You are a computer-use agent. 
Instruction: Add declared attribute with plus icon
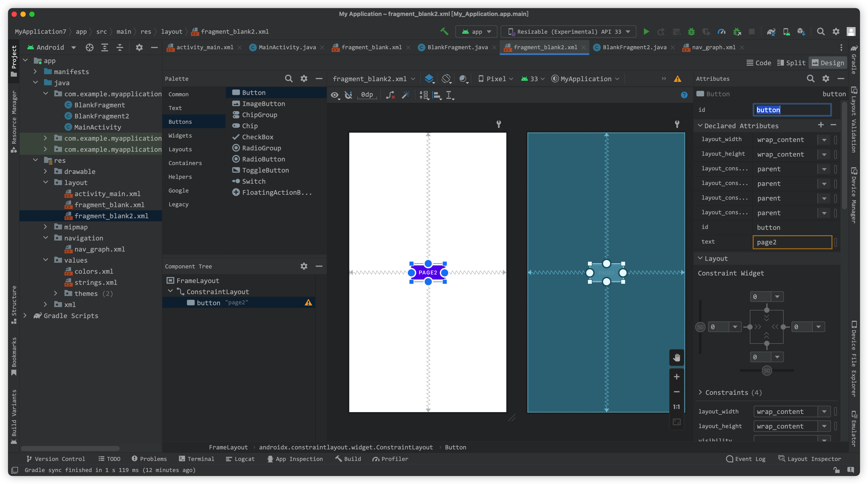click(x=821, y=125)
